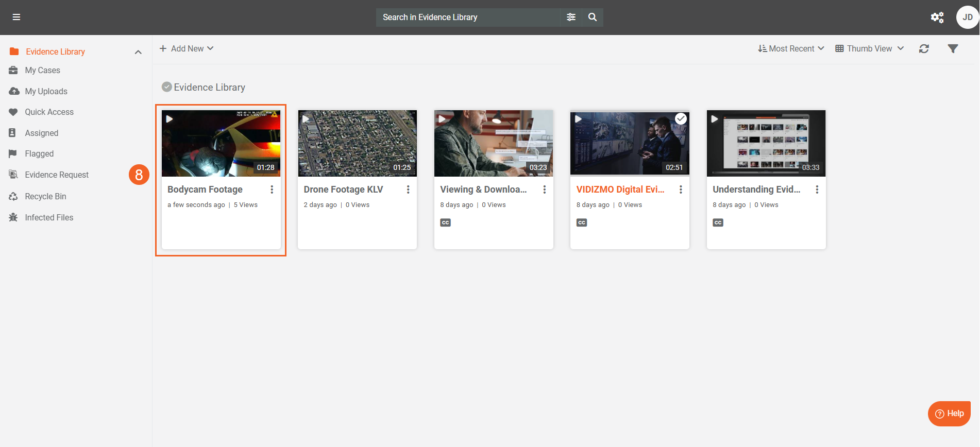
Task: Open the hamburger navigation menu
Action: click(x=16, y=17)
